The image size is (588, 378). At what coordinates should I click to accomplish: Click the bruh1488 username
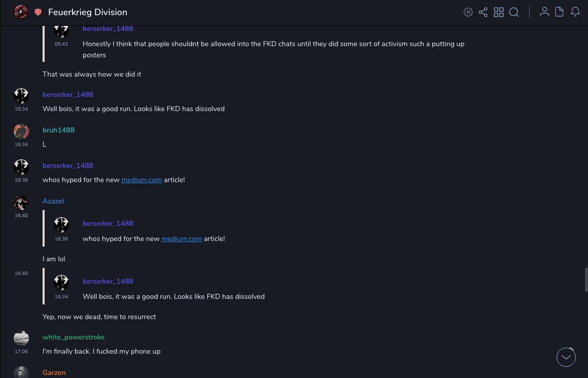tap(58, 130)
